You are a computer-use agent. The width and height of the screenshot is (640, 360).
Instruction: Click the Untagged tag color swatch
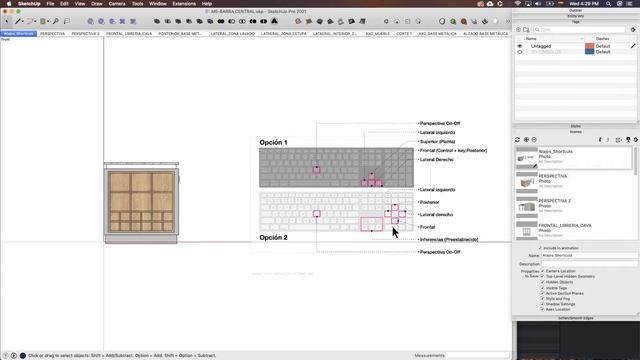589,46
